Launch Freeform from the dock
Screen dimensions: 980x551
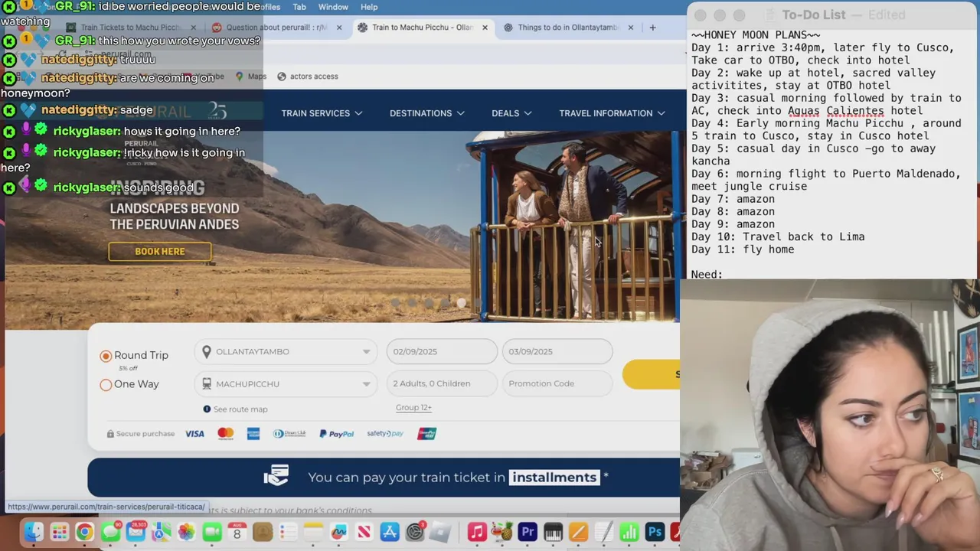(x=339, y=532)
